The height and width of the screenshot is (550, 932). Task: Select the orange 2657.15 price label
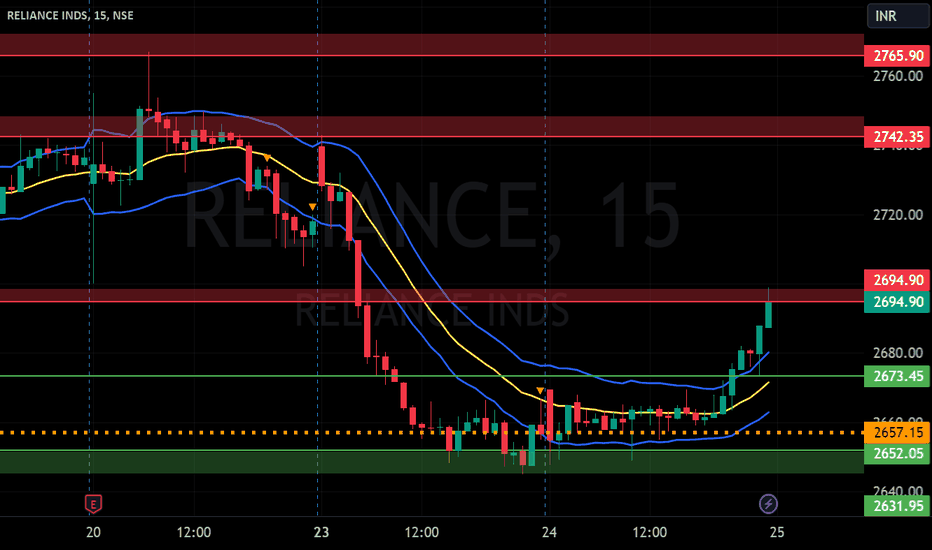[x=897, y=432]
